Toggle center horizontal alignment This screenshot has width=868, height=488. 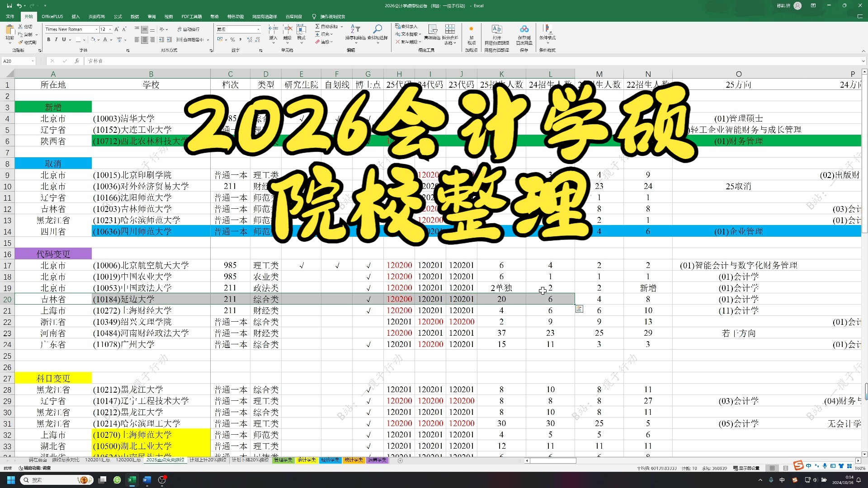pyautogui.click(x=145, y=40)
